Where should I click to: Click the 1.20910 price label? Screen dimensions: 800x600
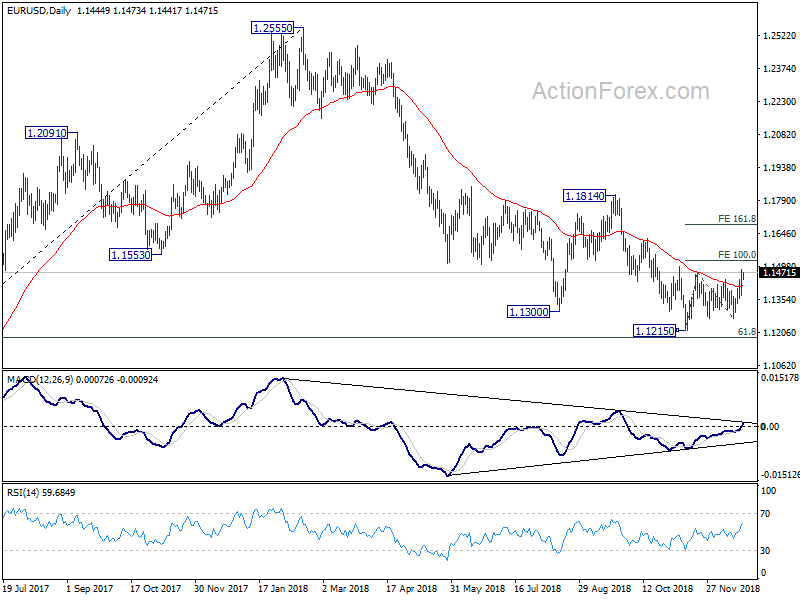[x=46, y=133]
